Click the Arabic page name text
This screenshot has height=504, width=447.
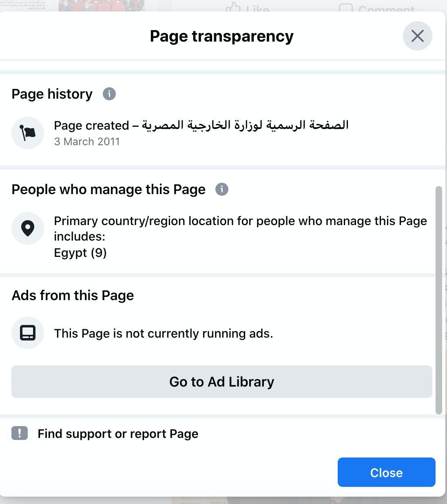245,125
